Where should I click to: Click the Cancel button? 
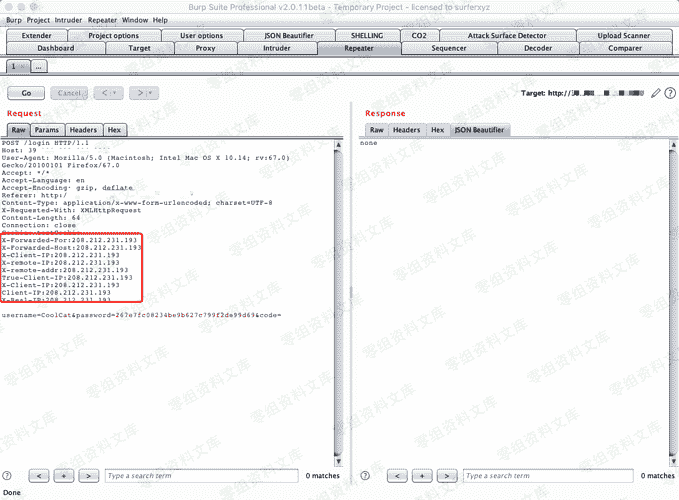(69, 93)
